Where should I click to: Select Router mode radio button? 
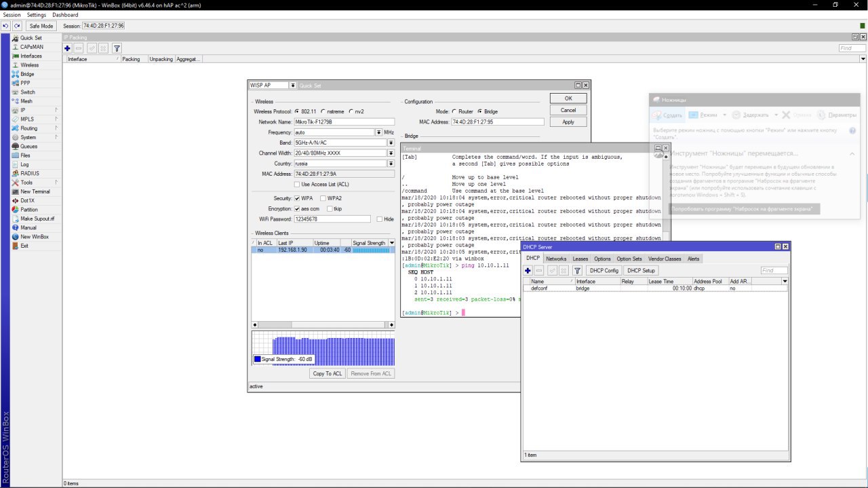tap(454, 111)
